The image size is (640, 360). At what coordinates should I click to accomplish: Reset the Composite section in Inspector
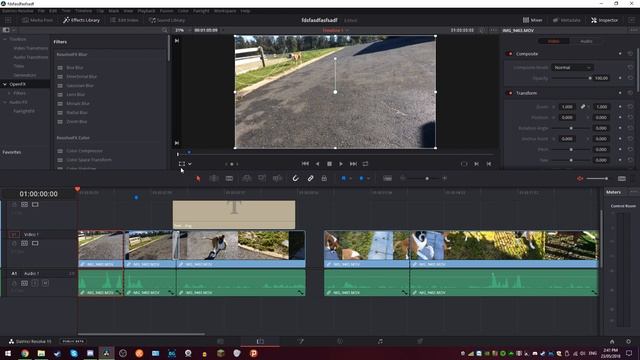[630, 54]
